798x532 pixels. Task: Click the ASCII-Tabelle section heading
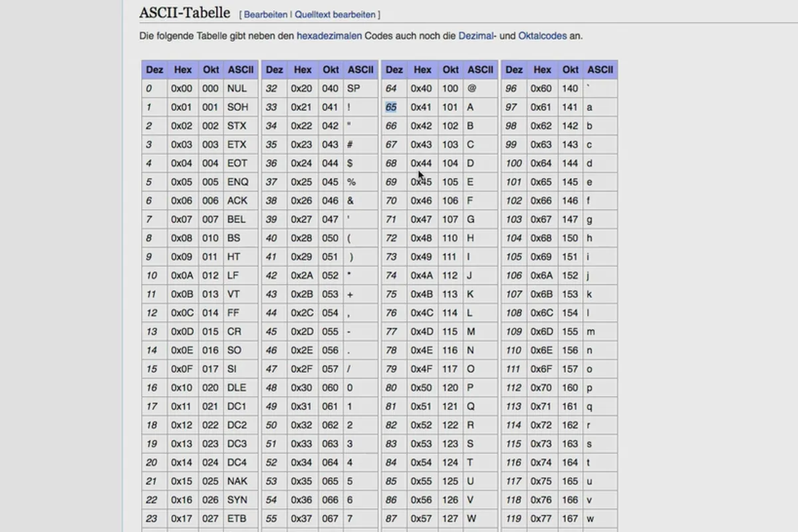[184, 13]
